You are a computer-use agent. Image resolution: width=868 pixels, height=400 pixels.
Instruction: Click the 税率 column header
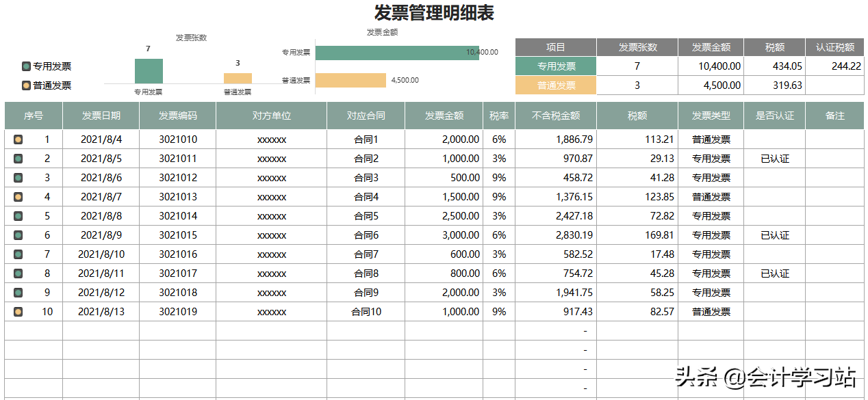coord(498,116)
